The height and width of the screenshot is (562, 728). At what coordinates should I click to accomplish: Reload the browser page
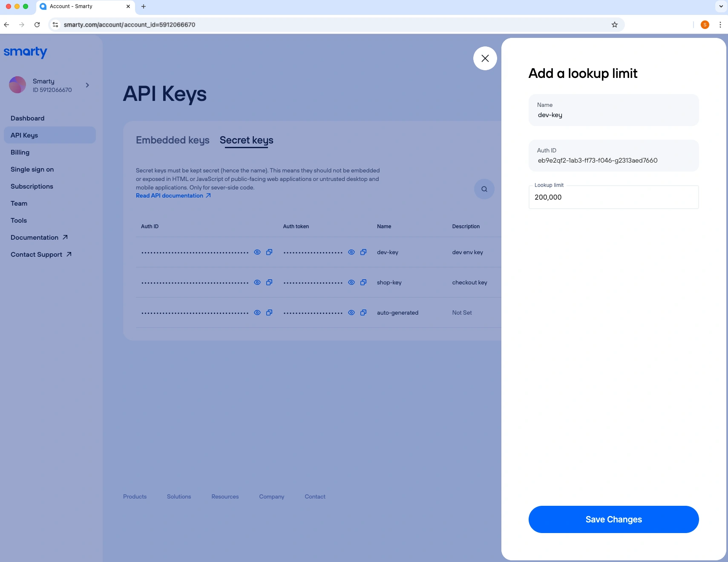tap(37, 25)
